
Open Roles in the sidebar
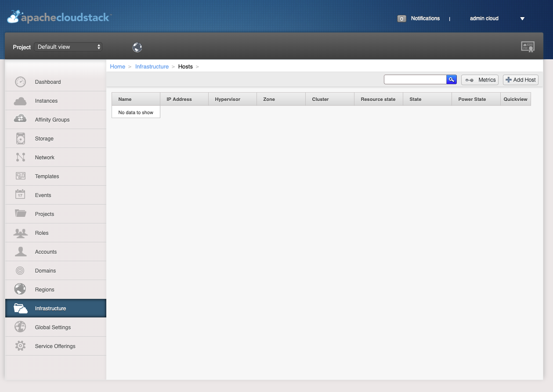56,233
